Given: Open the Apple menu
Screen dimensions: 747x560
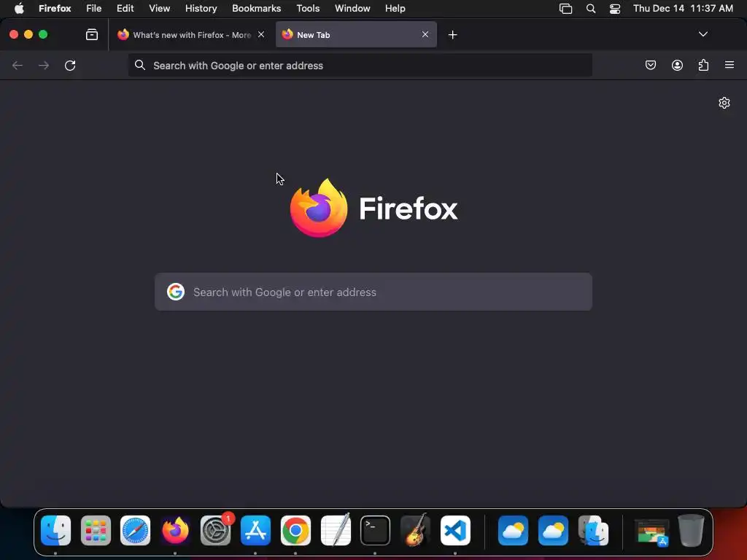Looking at the screenshot, I should click(19, 8).
